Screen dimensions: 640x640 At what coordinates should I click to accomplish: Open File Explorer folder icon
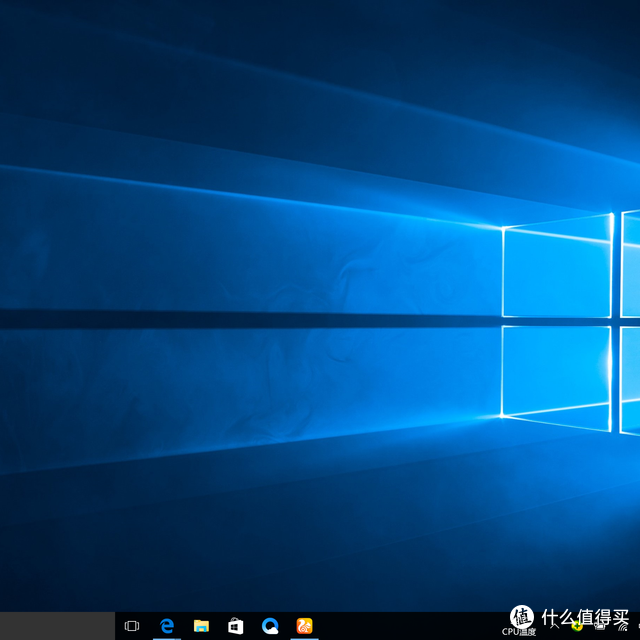pyautogui.click(x=201, y=626)
